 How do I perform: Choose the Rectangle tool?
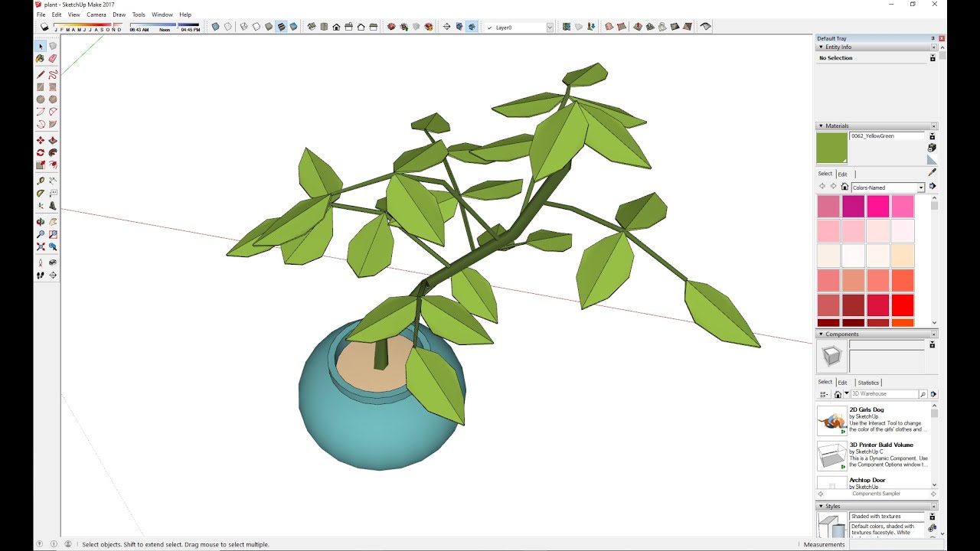point(41,87)
